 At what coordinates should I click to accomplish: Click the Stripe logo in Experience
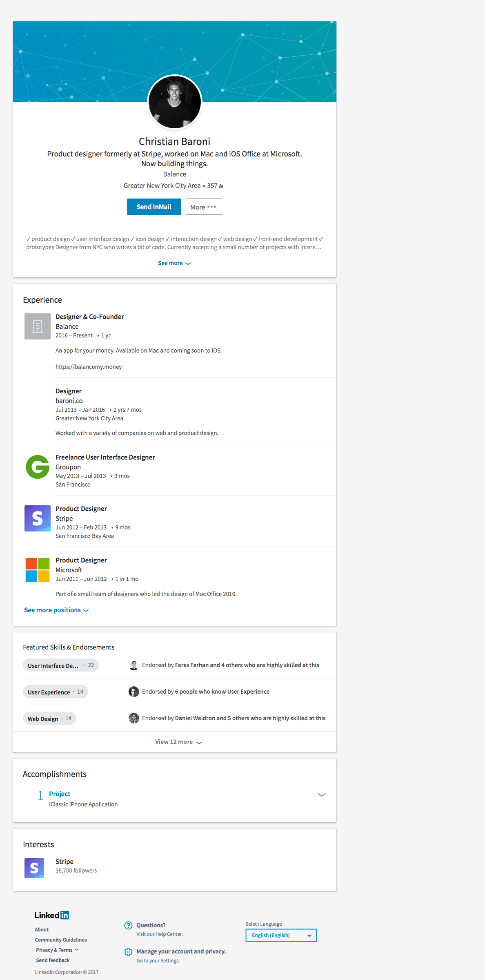[x=38, y=518]
